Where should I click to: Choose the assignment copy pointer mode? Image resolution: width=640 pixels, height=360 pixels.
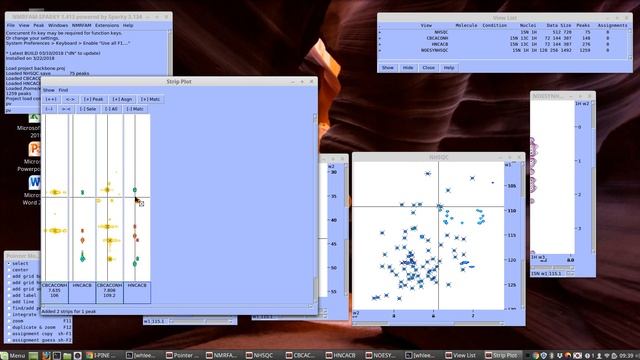pyautogui.click(x=9, y=333)
